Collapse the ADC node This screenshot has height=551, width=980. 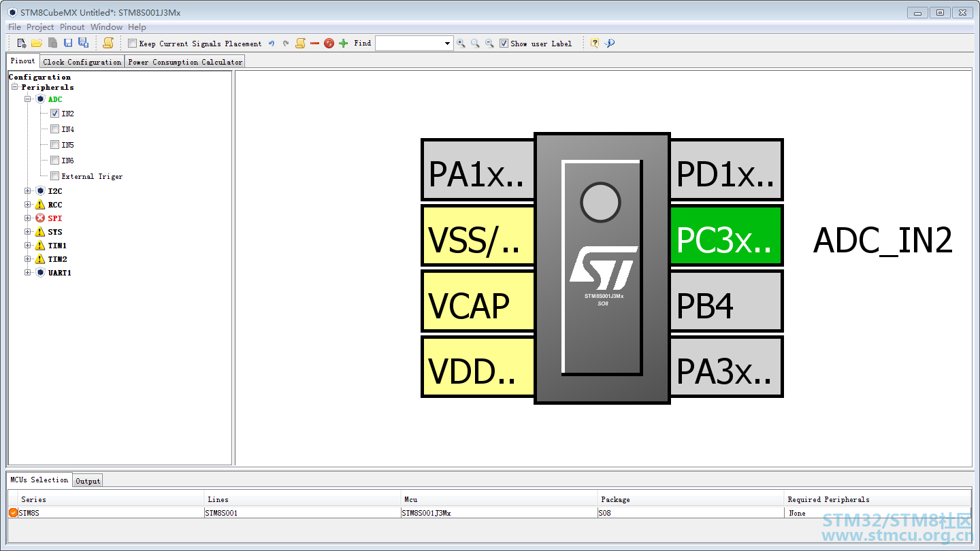pyautogui.click(x=28, y=99)
